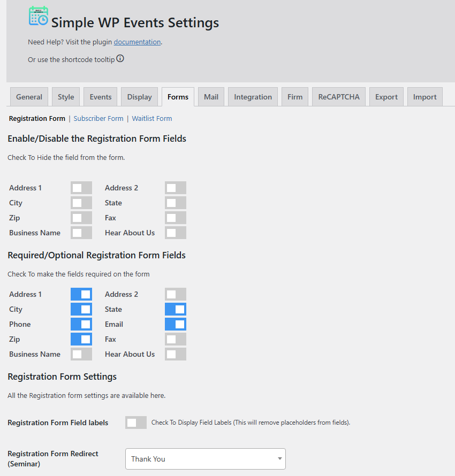Select the Registration Form sub-section
The width and height of the screenshot is (455, 476).
pos(37,118)
